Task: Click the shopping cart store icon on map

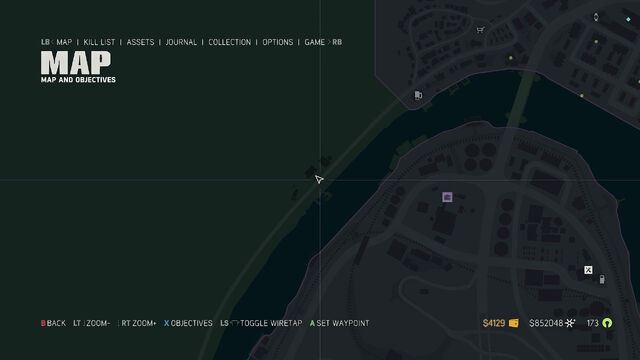Action: (480, 30)
